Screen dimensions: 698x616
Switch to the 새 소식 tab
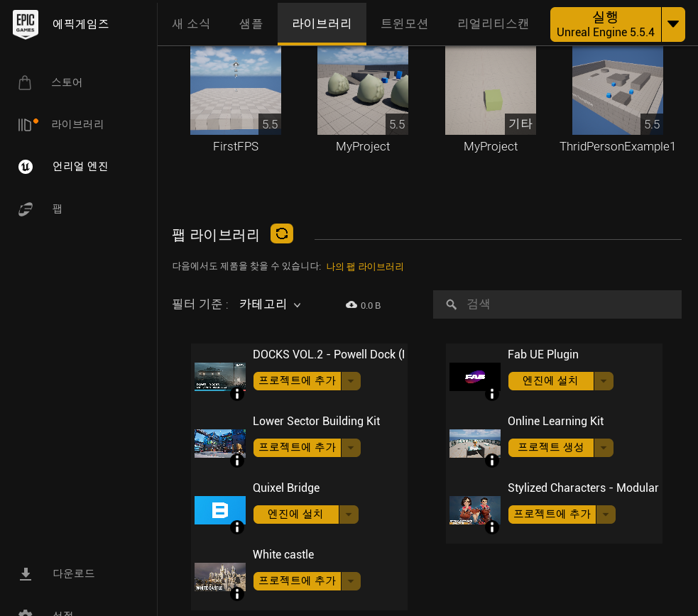[x=192, y=23]
